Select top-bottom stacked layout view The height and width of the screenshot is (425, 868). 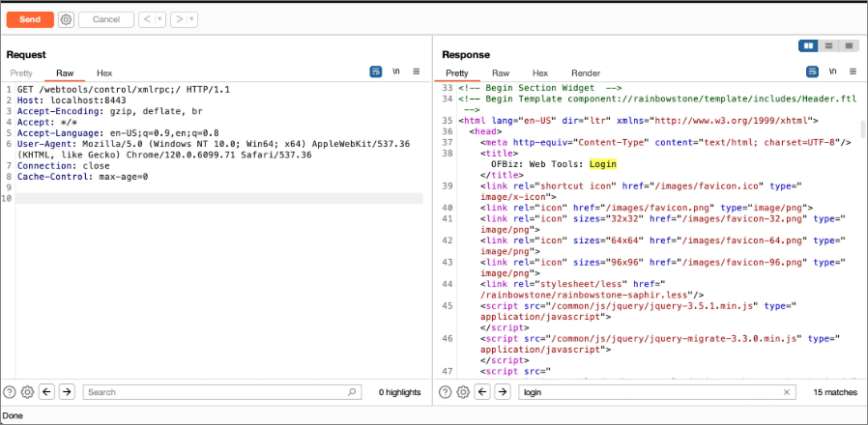[x=828, y=46]
